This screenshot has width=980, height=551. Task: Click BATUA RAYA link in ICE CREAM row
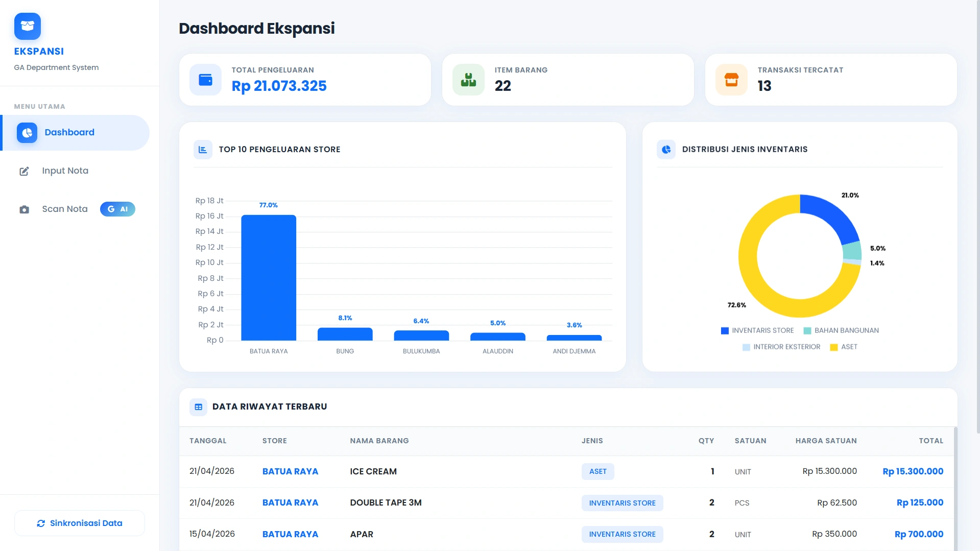point(290,471)
